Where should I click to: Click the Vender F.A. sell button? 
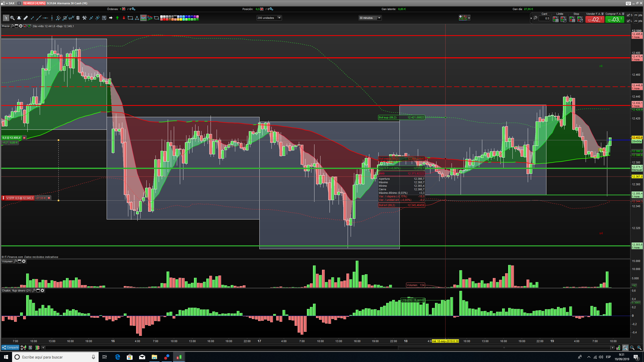pos(594,19)
